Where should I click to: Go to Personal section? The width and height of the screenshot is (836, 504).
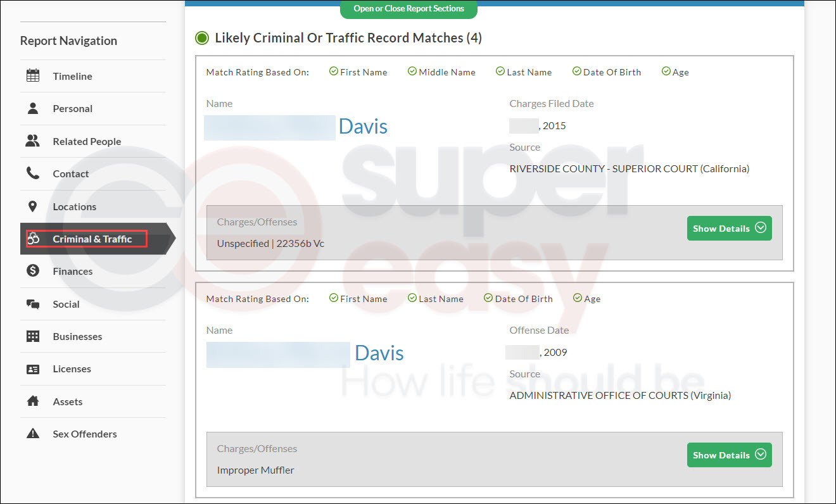(x=92, y=108)
